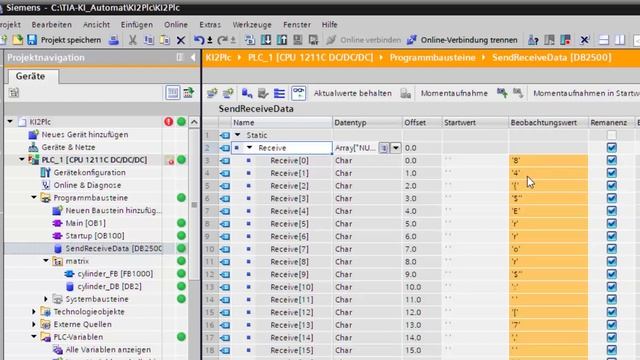Click the Redo arrow icon

click(222, 40)
